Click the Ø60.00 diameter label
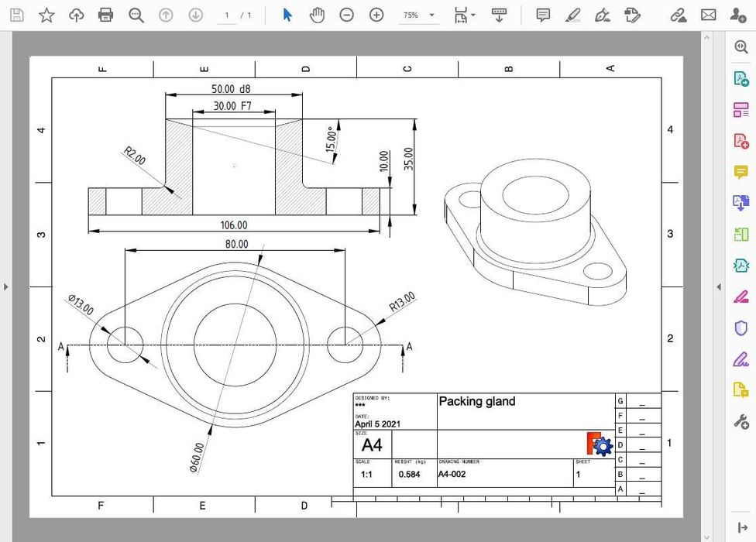The width and height of the screenshot is (756, 542). (197, 457)
